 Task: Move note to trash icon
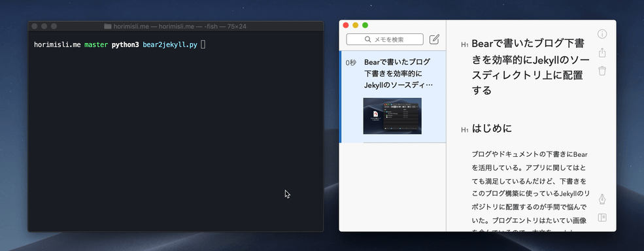602,71
